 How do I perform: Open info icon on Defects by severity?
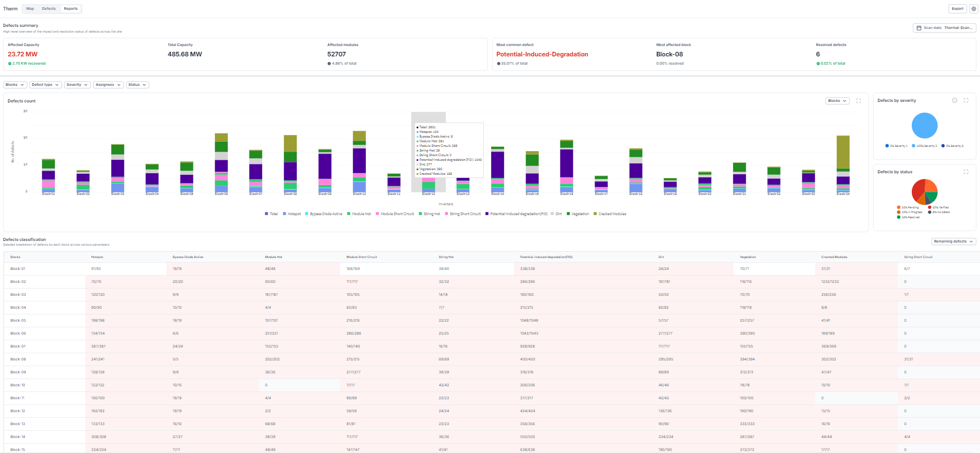pyautogui.click(x=955, y=100)
